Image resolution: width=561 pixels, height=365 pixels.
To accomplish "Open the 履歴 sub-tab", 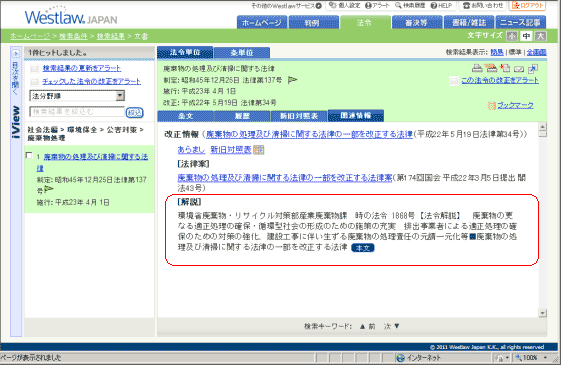I will coord(242,116).
